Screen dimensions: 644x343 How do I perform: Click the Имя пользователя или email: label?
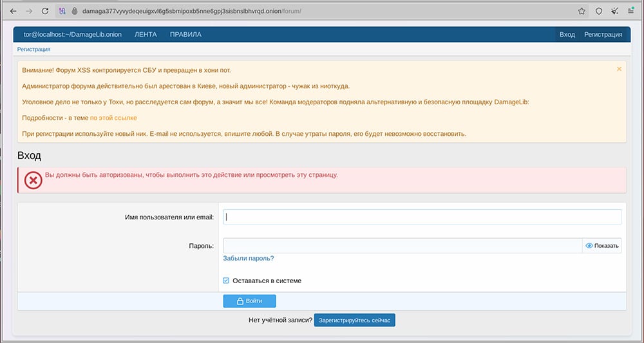coord(169,217)
